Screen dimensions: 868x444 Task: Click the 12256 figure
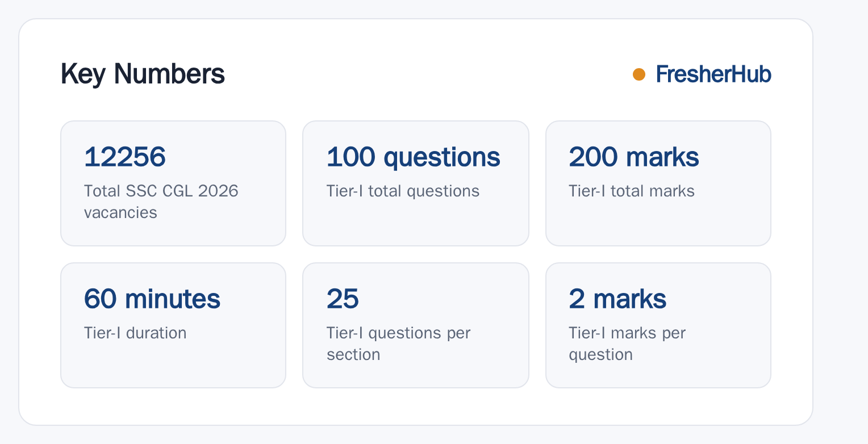point(125,157)
